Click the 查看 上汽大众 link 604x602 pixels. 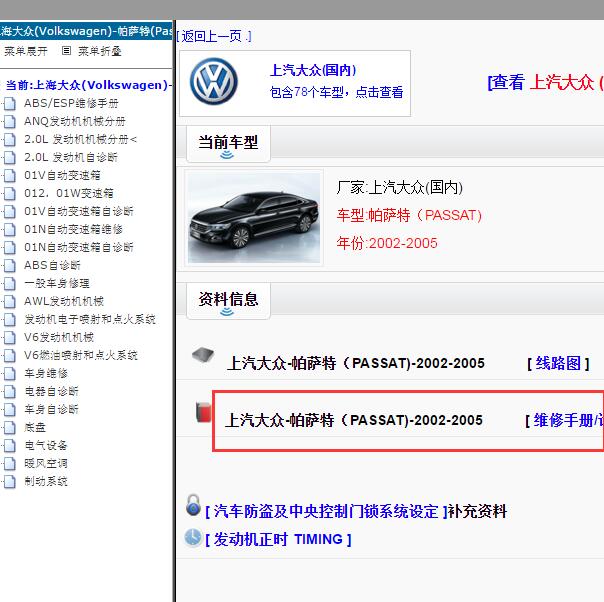pos(545,82)
